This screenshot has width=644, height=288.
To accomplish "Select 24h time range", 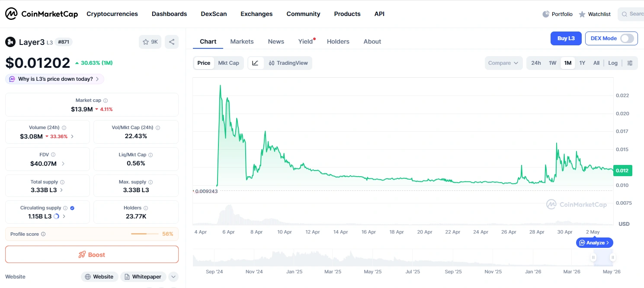I will pyautogui.click(x=536, y=63).
